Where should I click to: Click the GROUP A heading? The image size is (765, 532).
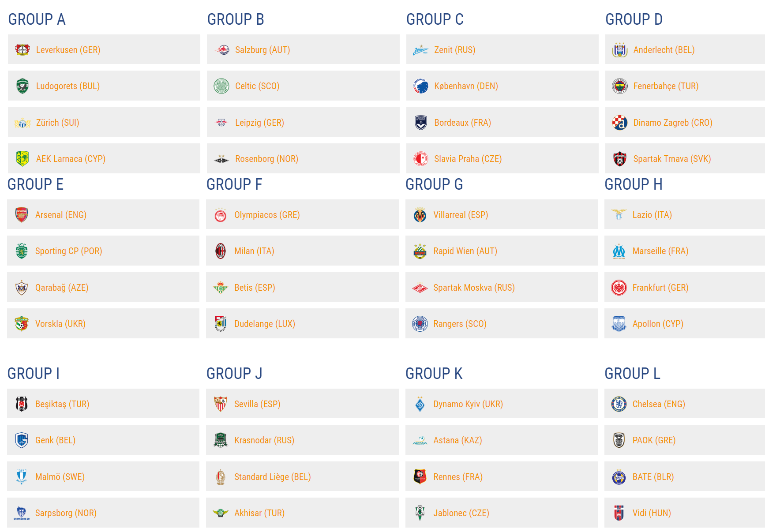pyautogui.click(x=37, y=19)
